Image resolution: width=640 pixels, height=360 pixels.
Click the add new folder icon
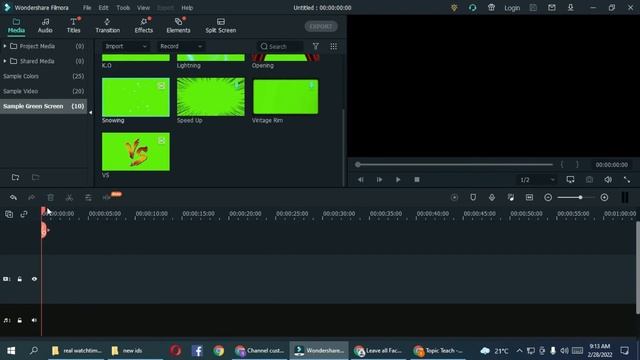[16, 177]
